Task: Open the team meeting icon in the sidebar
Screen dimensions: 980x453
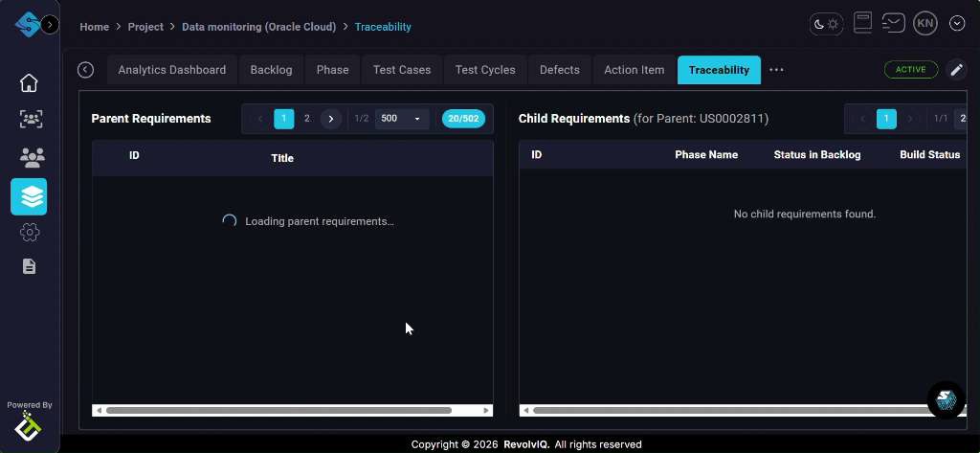Action: [x=29, y=120]
